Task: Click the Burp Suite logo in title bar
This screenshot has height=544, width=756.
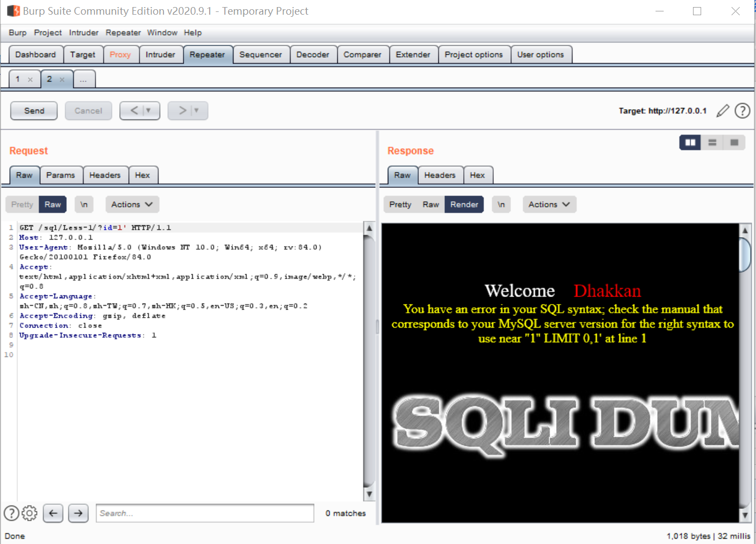Action: [x=13, y=11]
